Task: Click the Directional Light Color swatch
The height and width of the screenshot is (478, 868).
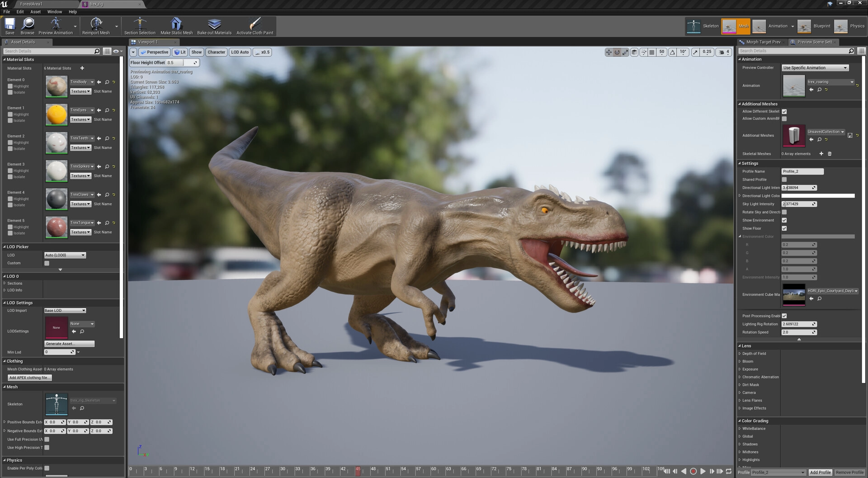Action: pos(818,196)
